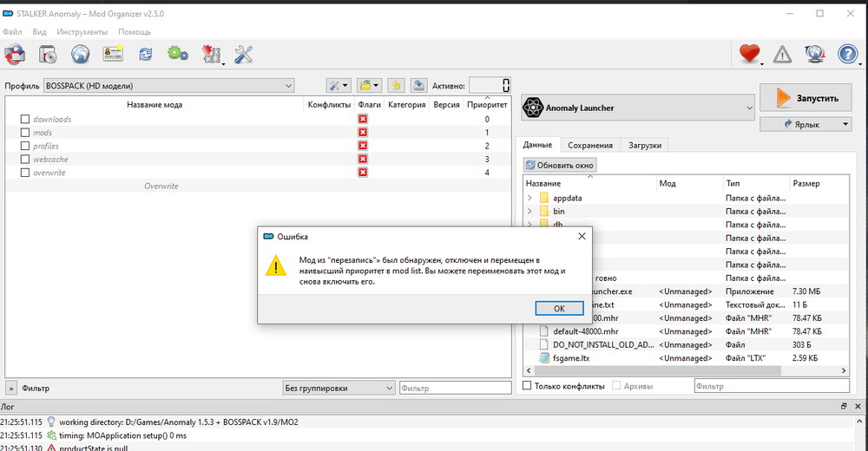Open the Профиль BOSSPACK dropdown
This screenshot has height=451, width=868.
tap(168, 85)
